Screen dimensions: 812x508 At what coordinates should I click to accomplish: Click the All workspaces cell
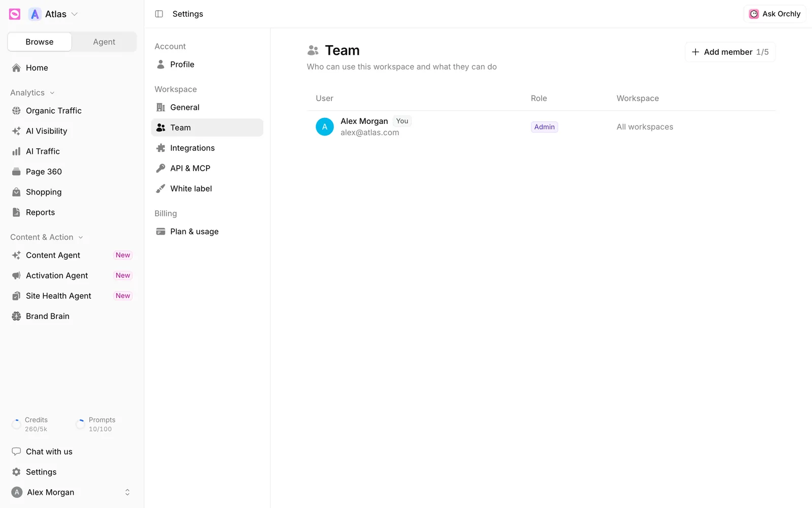pyautogui.click(x=645, y=127)
